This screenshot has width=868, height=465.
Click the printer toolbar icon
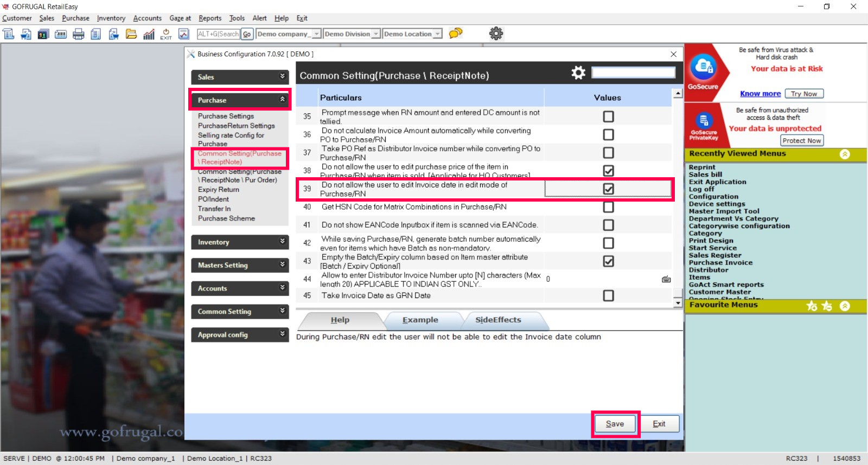(79, 34)
